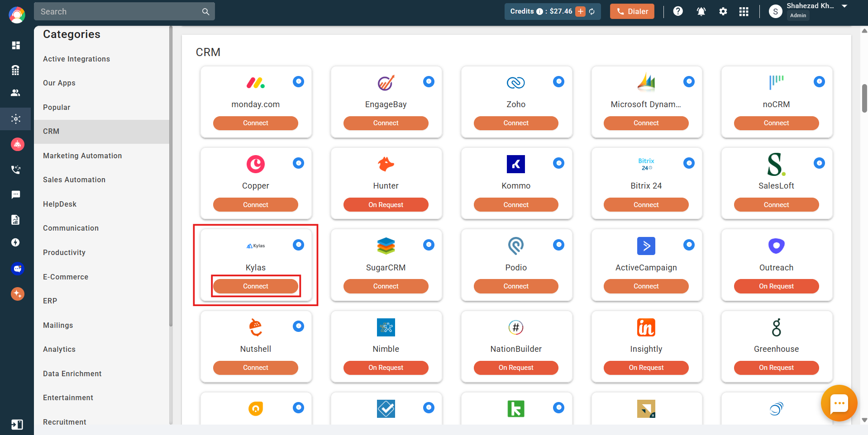Open the live chat support bubble
Viewport: 868px width, 435px height.
(839, 403)
